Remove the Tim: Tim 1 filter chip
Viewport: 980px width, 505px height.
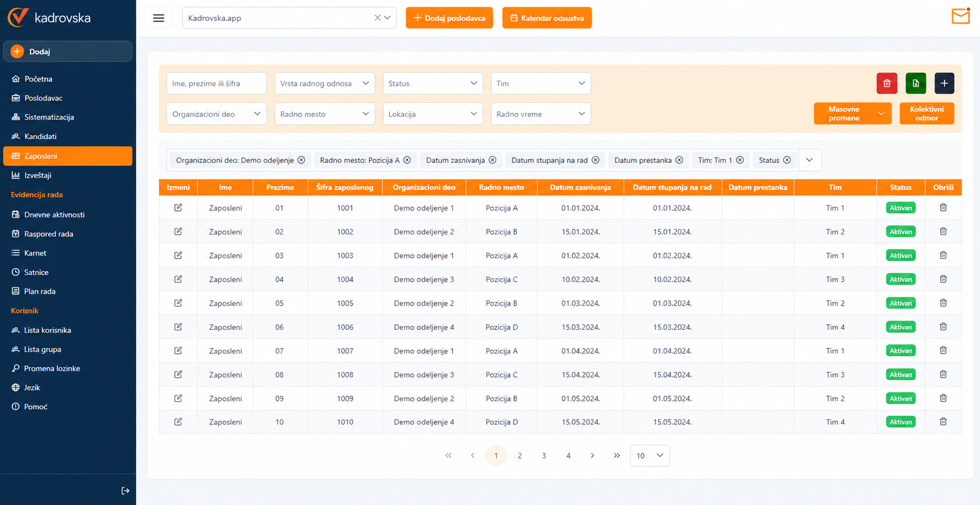tap(740, 160)
